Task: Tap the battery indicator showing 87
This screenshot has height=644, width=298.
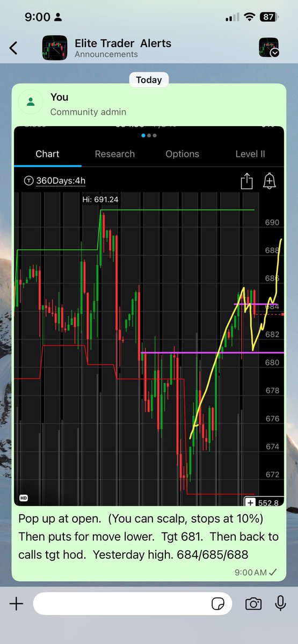Action: [268, 17]
